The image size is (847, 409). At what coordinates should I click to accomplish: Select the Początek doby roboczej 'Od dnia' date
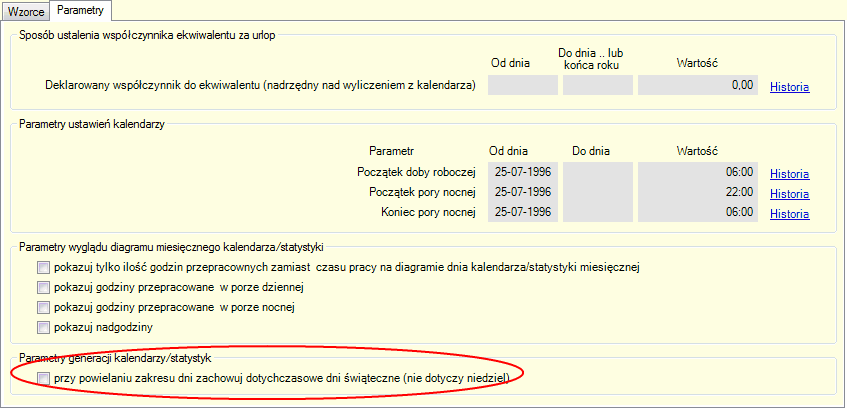[x=522, y=173]
